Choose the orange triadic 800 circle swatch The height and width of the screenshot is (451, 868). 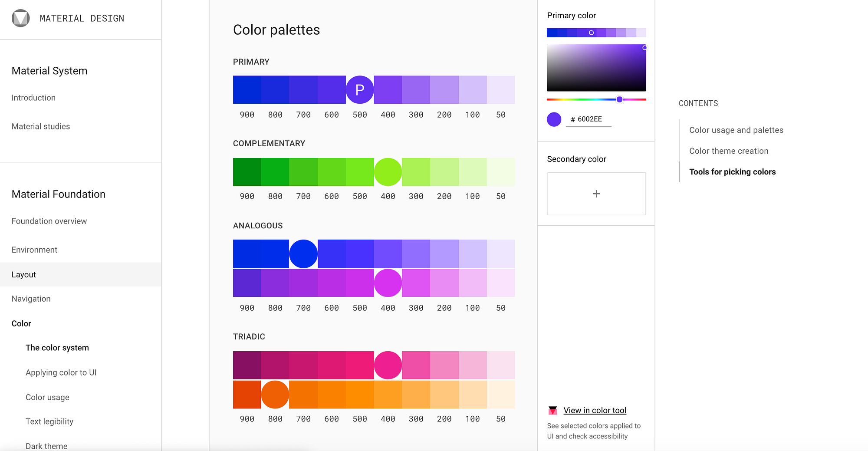(275, 395)
